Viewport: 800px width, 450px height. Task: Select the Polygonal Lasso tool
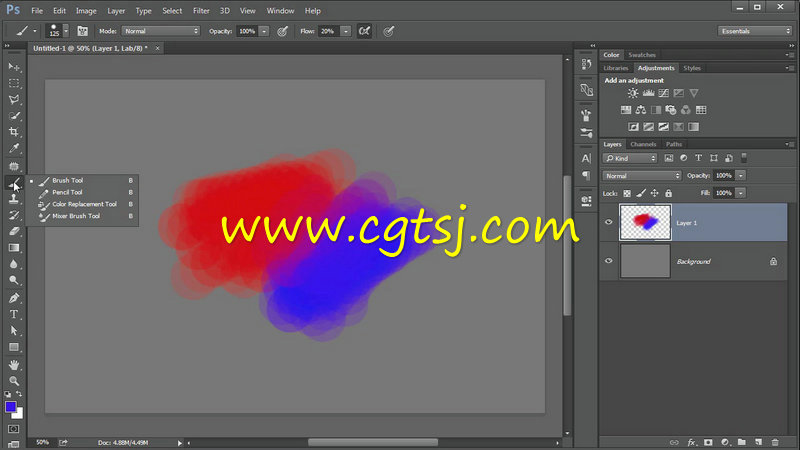(14, 99)
